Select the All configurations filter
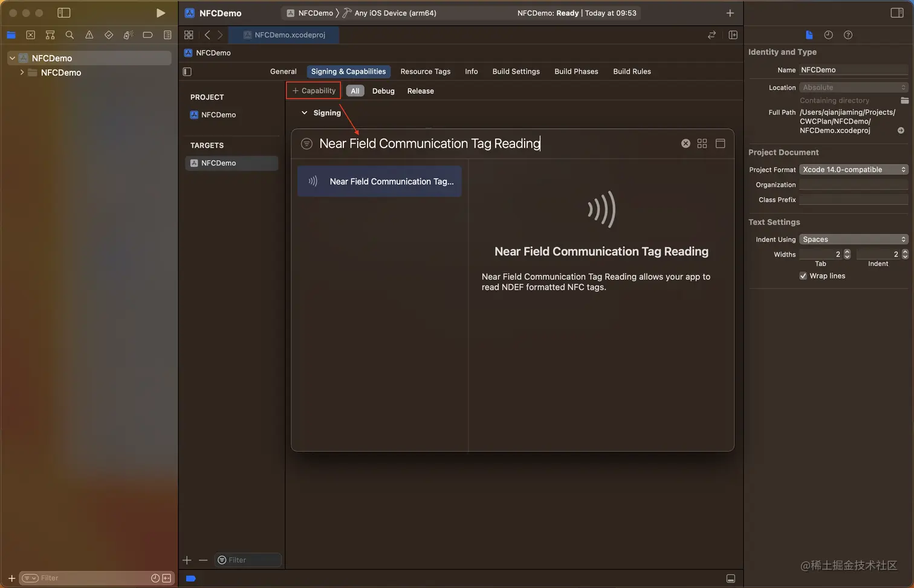Image resolution: width=914 pixels, height=588 pixels. point(355,91)
